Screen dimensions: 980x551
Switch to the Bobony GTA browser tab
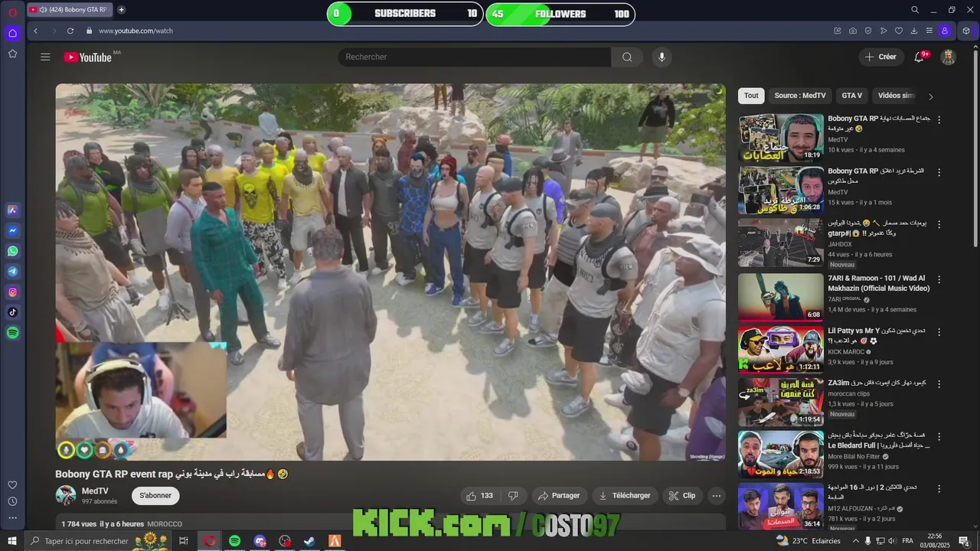coord(70,10)
